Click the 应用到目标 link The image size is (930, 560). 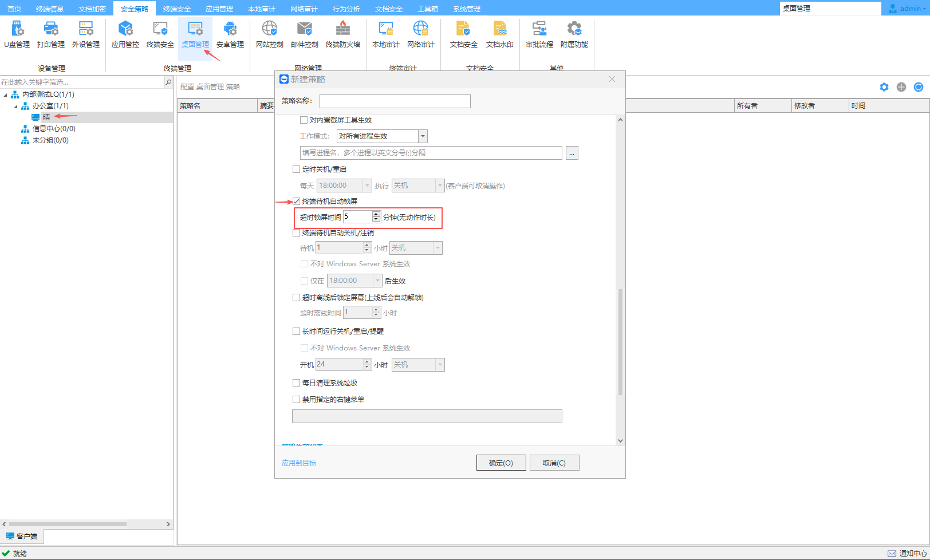(299, 463)
